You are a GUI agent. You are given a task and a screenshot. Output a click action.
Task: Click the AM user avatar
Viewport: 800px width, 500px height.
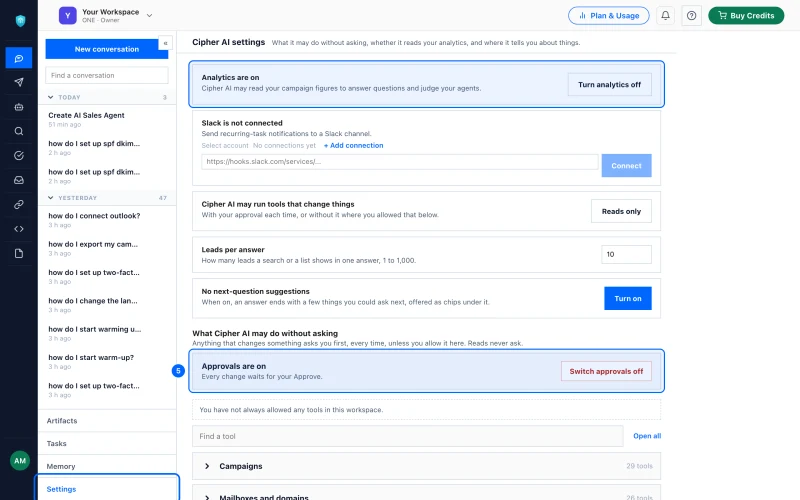pos(20,461)
